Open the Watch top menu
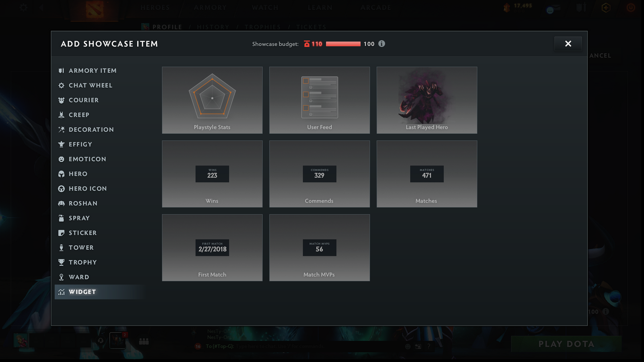 click(265, 8)
